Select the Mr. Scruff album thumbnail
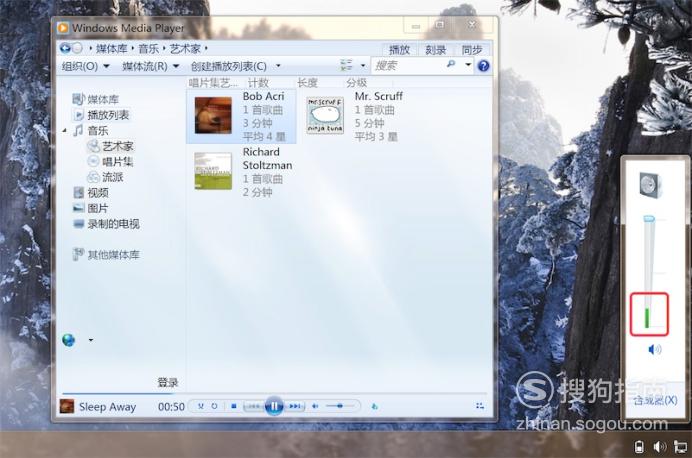The height and width of the screenshot is (458, 692). (x=325, y=115)
